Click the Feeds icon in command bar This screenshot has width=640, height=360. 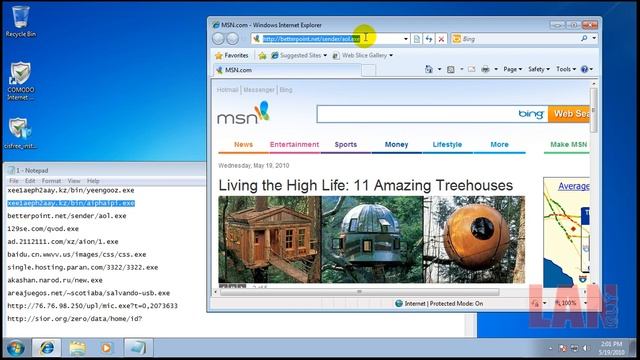click(451, 69)
